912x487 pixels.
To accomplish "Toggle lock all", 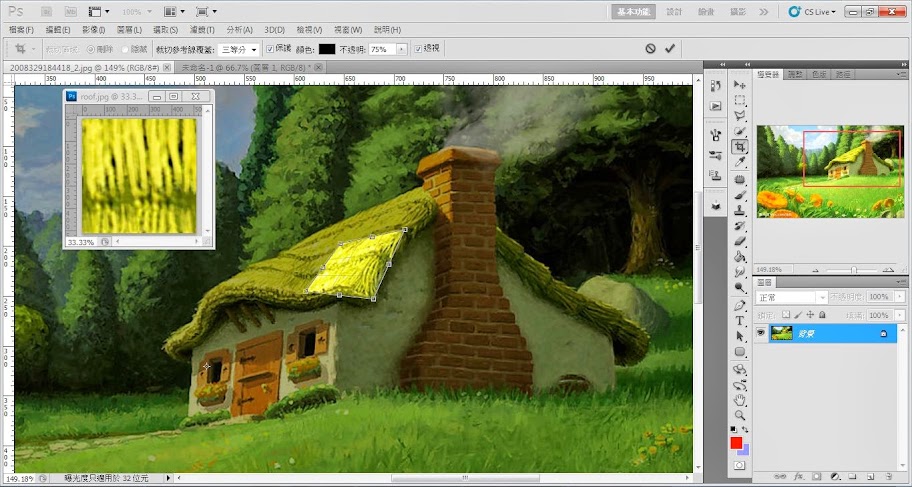I will click(x=822, y=315).
